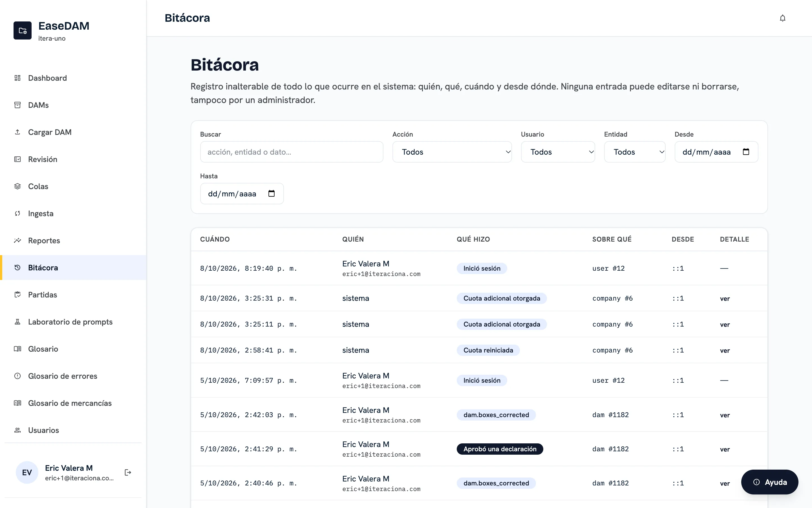Click the Reportes chart icon
The image size is (812, 508).
point(17,240)
